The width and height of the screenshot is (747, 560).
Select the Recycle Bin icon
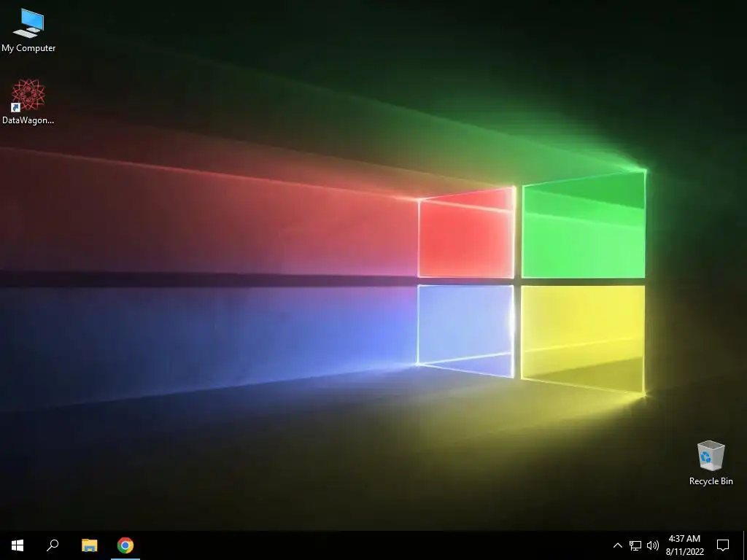coord(711,462)
